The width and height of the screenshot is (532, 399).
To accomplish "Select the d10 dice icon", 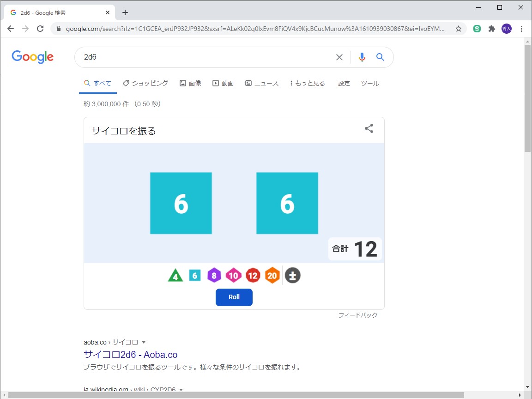I will click(x=233, y=275).
